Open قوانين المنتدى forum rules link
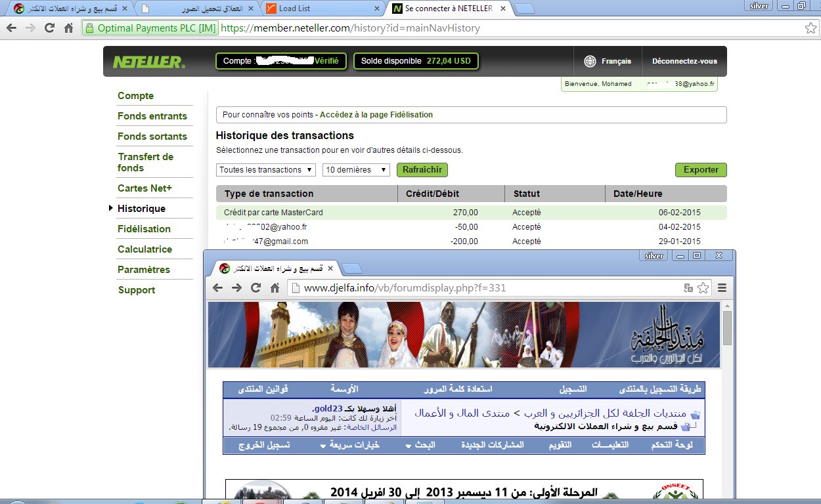 point(263,389)
